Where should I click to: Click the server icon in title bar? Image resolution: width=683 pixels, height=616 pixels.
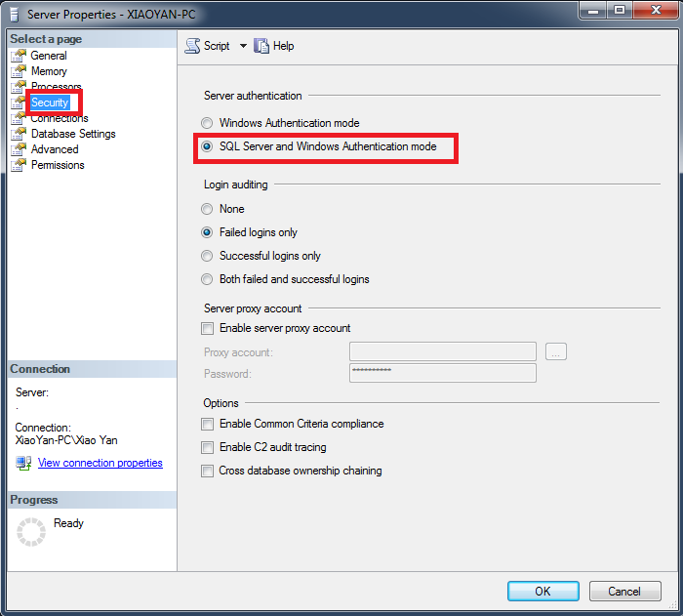click(15, 15)
